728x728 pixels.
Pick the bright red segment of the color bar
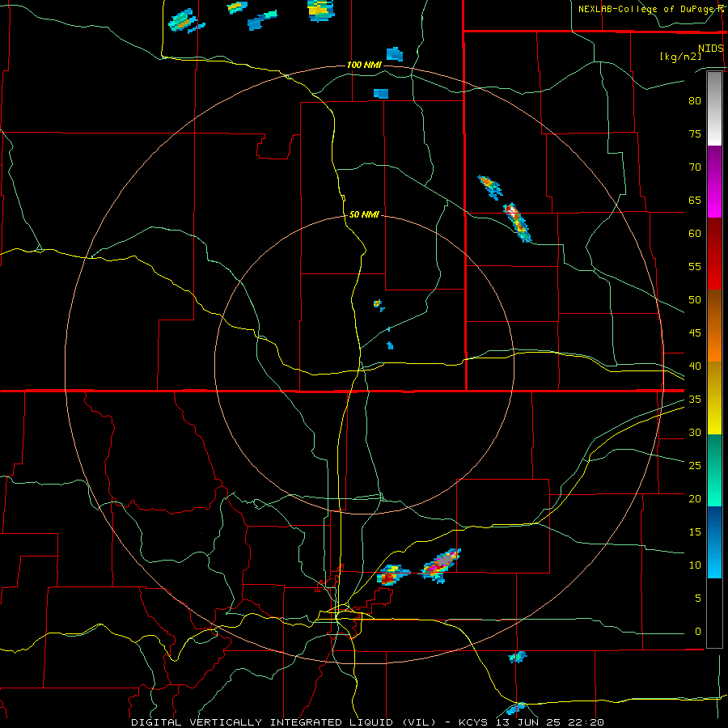tap(714, 254)
